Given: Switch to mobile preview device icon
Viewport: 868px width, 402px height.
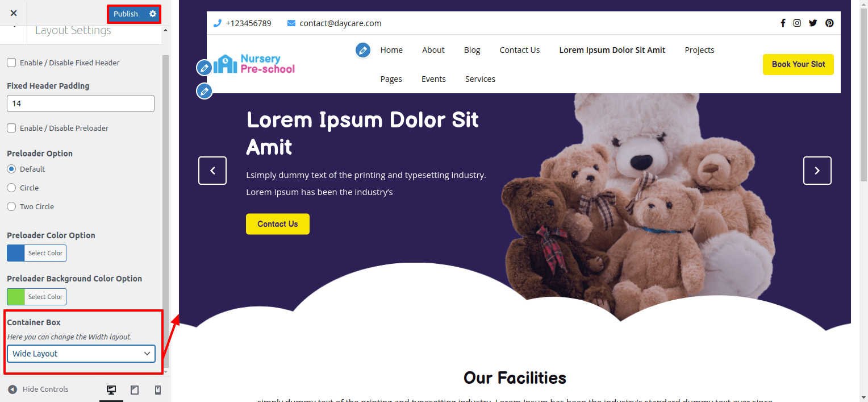Looking at the screenshot, I should (158, 389).
